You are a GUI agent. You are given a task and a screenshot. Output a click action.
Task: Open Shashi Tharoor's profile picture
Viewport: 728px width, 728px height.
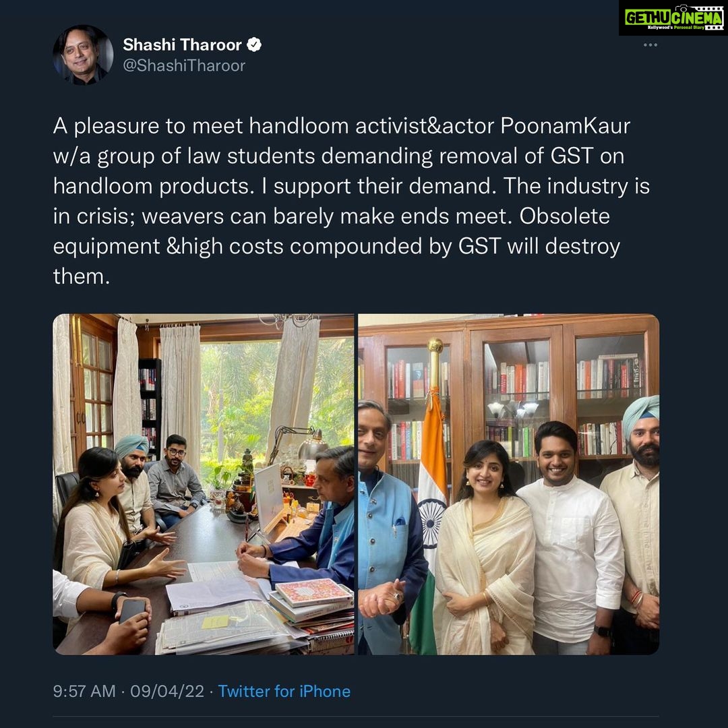(83, 55)
